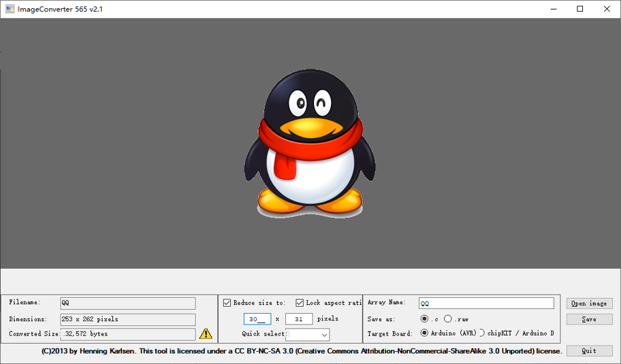This screenshot has width=621, height=364.
Task: Click the penguin image preview
Action: 310,144
